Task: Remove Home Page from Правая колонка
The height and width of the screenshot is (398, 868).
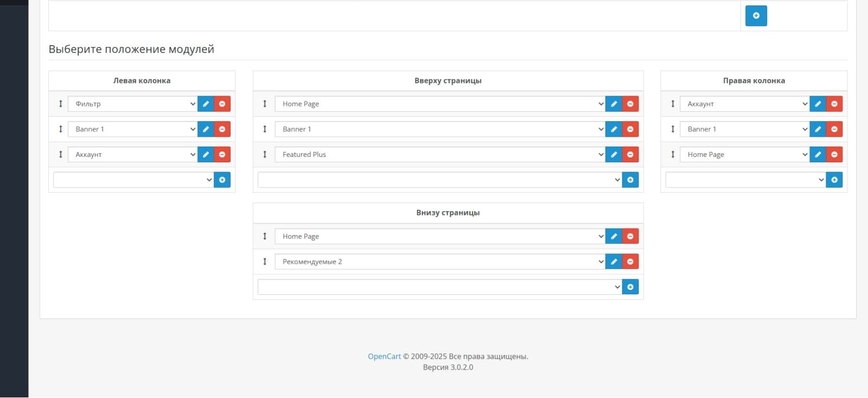Action: pos(834,155)
